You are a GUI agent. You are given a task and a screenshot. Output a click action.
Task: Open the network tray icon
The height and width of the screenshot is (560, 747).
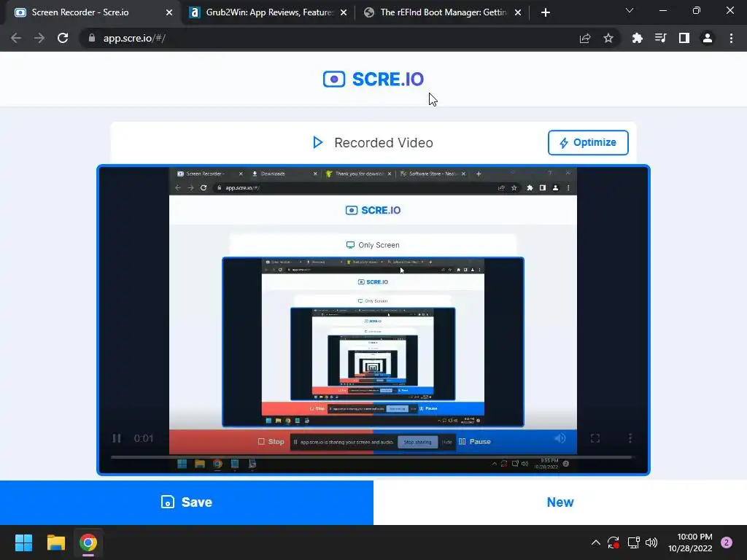click(x=633, y=542)
